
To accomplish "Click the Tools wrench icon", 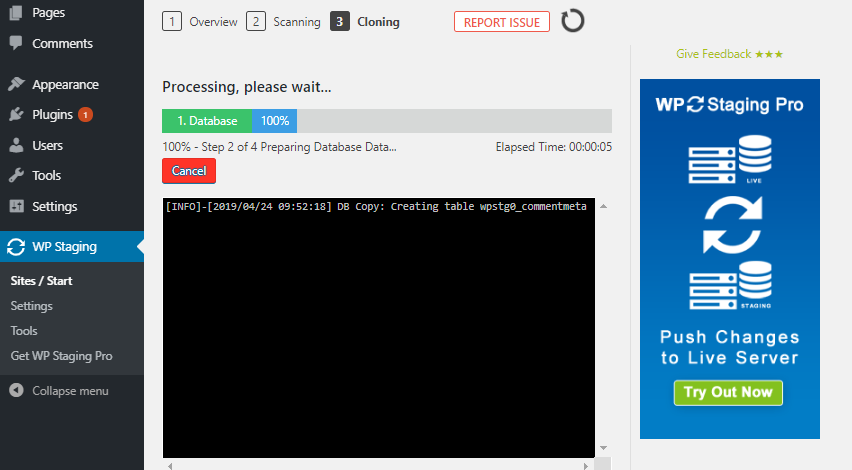I will coord(16,176).
